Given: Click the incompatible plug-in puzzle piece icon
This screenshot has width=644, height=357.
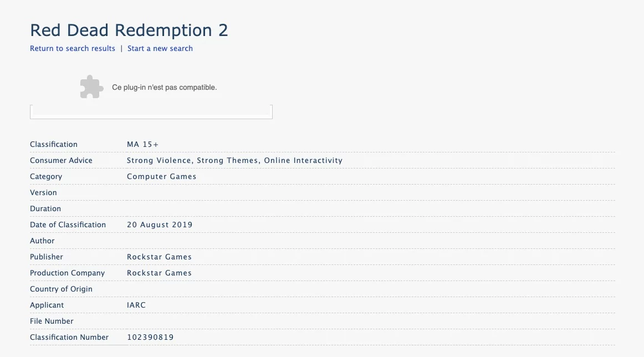Looking at the screenshot, I should [91, 87].
